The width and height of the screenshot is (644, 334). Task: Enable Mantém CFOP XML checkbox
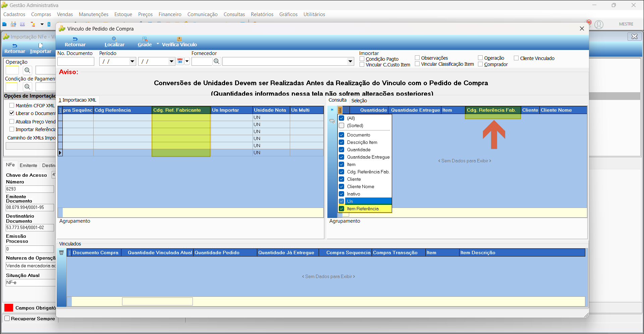[12, 105]
